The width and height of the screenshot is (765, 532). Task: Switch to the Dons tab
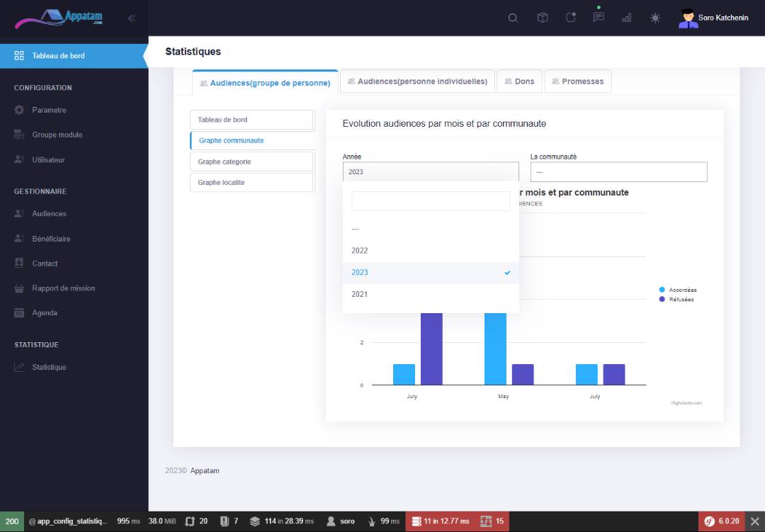click(519, 81)
